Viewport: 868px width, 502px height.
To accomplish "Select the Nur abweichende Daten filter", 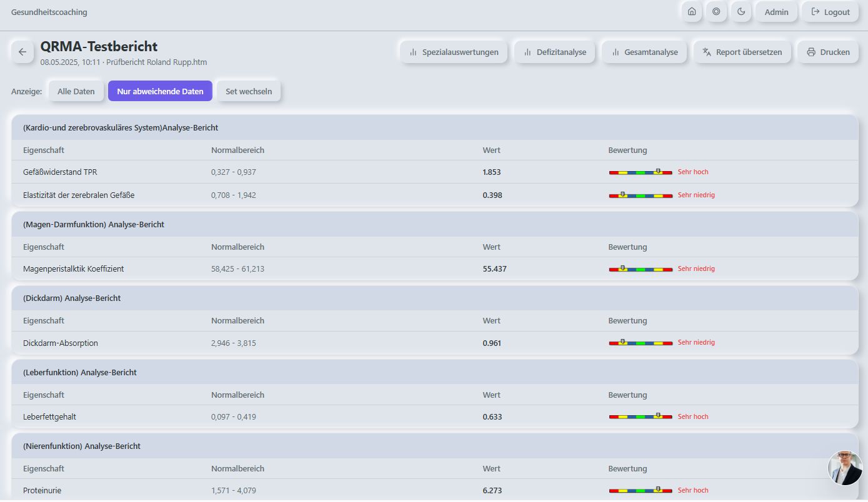I will pos(160,91).
